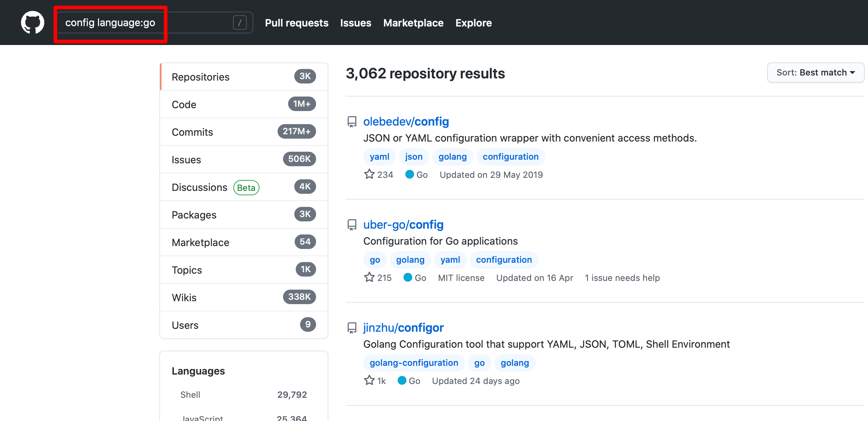Click the slash shortcut key icon
The image size is (868, 421).
(x=239, y=23)
